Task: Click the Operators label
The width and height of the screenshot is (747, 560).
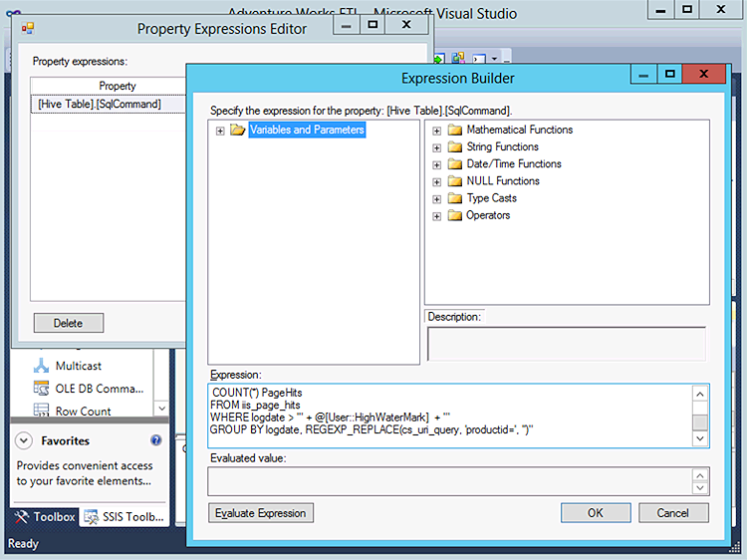Action: 488,215
